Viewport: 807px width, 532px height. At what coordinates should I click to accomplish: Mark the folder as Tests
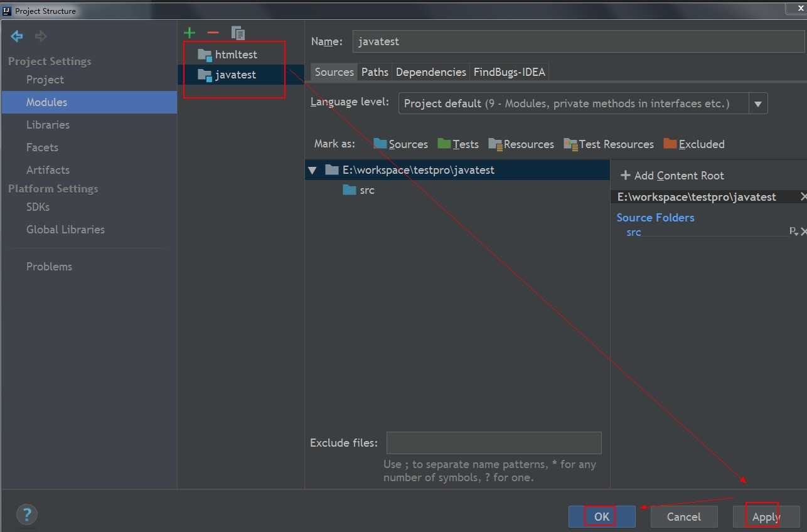tap(458, 144)
